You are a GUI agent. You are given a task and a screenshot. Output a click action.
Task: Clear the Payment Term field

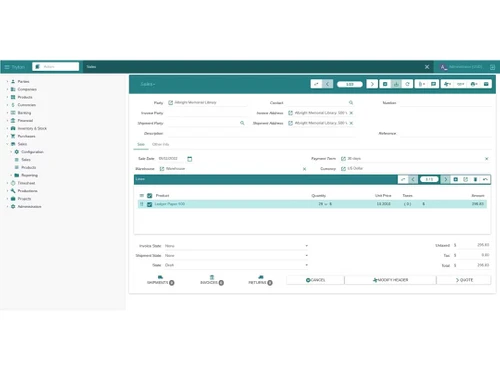[x=486, y=159]
